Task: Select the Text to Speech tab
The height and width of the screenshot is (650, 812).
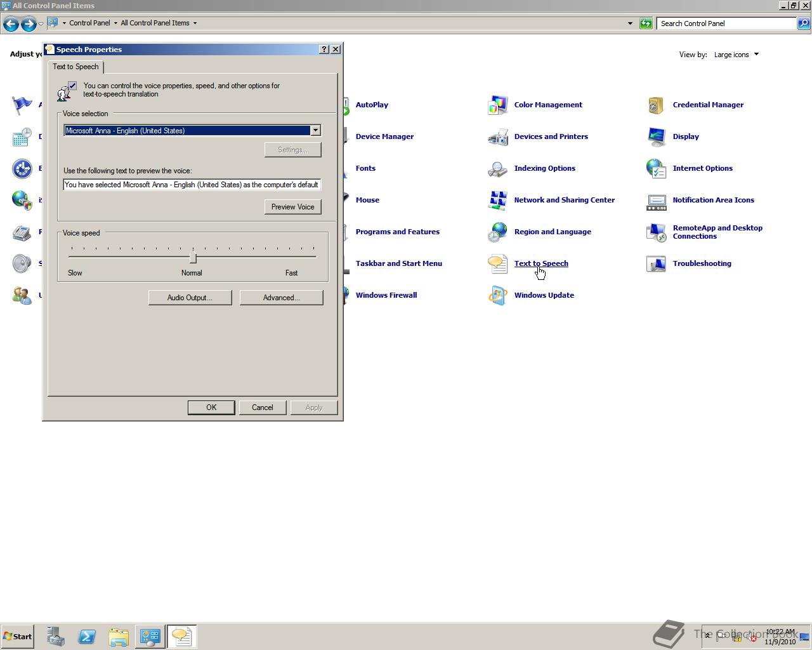Action: click(75, 67)
